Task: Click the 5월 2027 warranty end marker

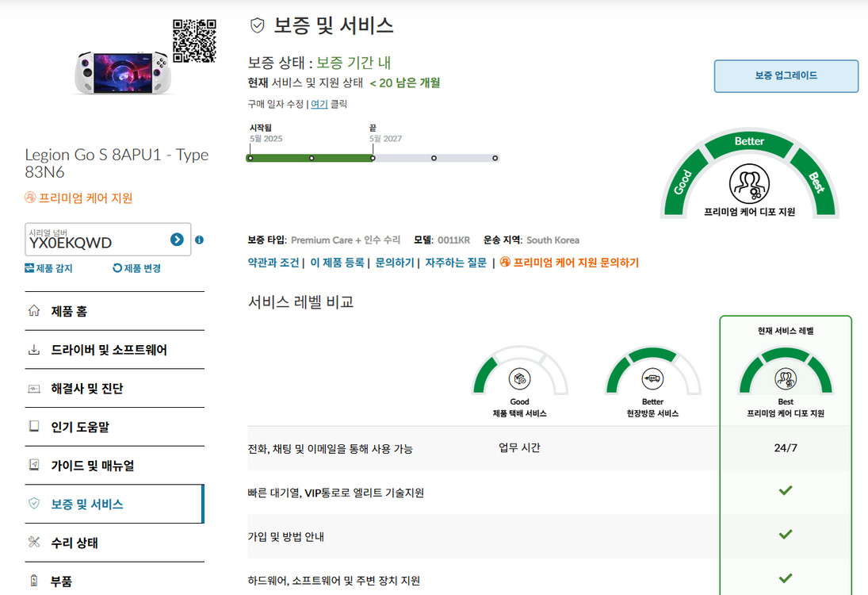Action: coord(373,158)
